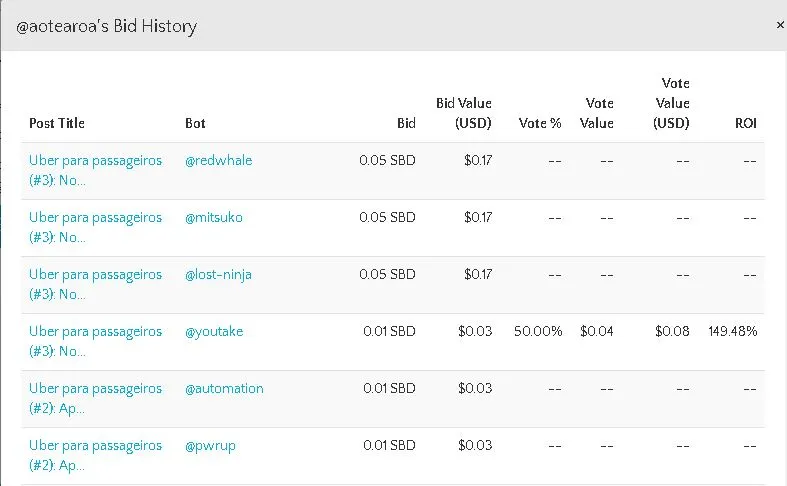This screenshot has width=787, height=486.
Task: Open the @mitsuko bot link
Action: [214, 217]
